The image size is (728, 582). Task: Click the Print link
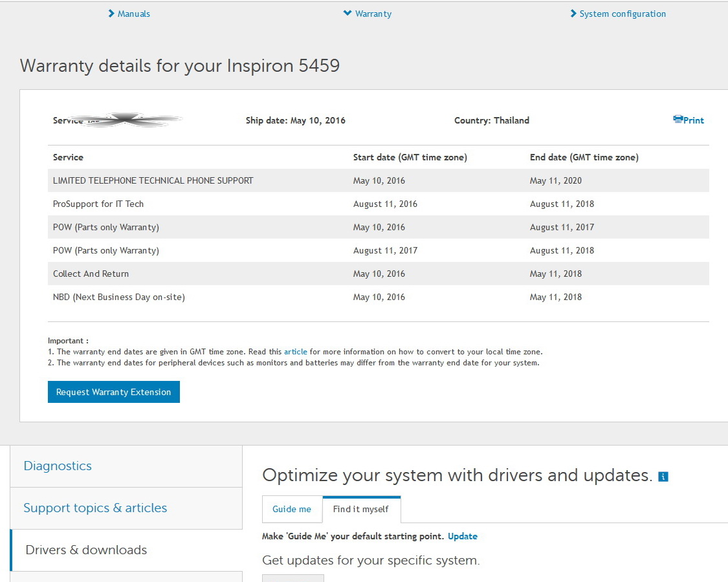pyautogui.click(x=694, y=120)
